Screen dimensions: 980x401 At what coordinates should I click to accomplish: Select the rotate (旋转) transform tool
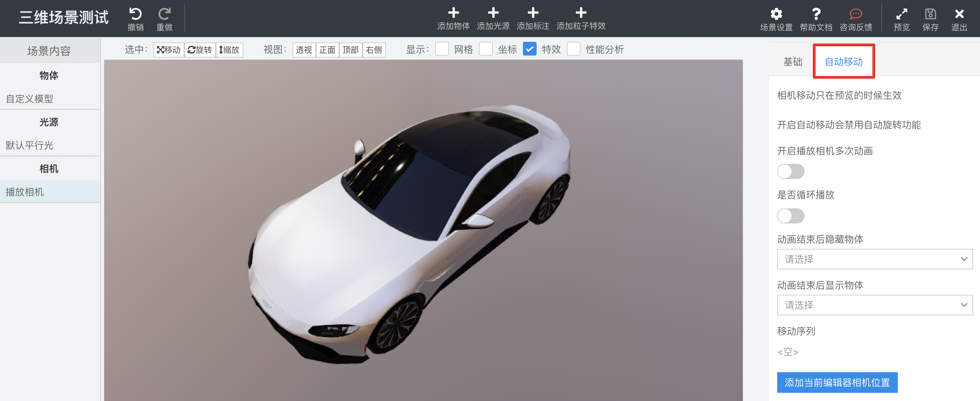(x=200, y=50)
